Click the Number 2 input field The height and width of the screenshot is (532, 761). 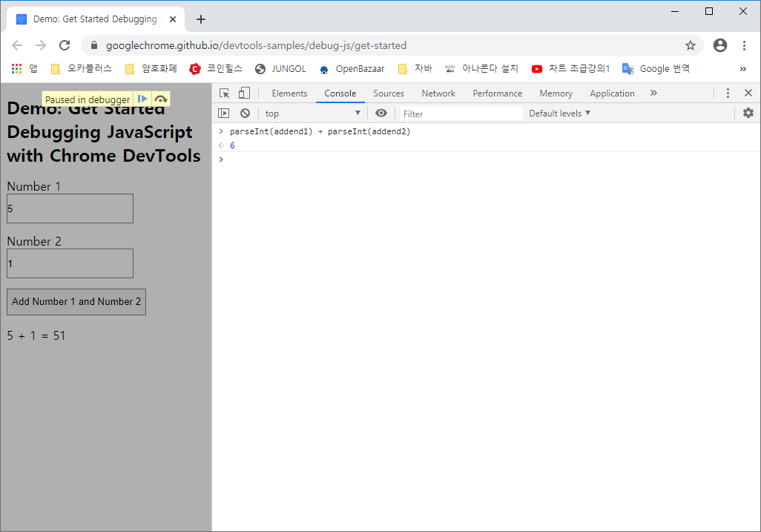pos(70,263)
